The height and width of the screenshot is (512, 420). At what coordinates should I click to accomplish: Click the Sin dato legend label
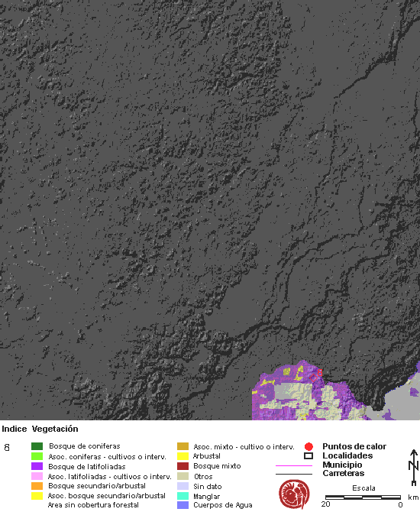click(208, 486)
